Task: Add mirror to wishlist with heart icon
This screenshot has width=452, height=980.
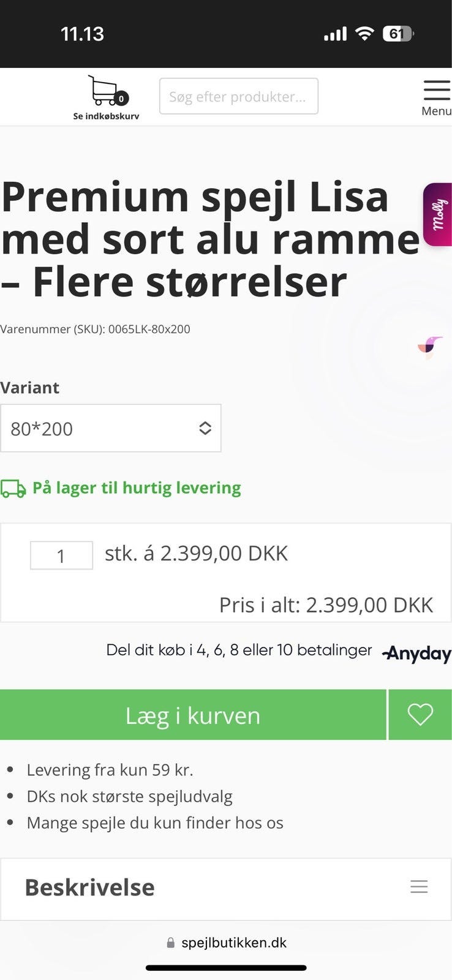Action: [x=420, y=714]
